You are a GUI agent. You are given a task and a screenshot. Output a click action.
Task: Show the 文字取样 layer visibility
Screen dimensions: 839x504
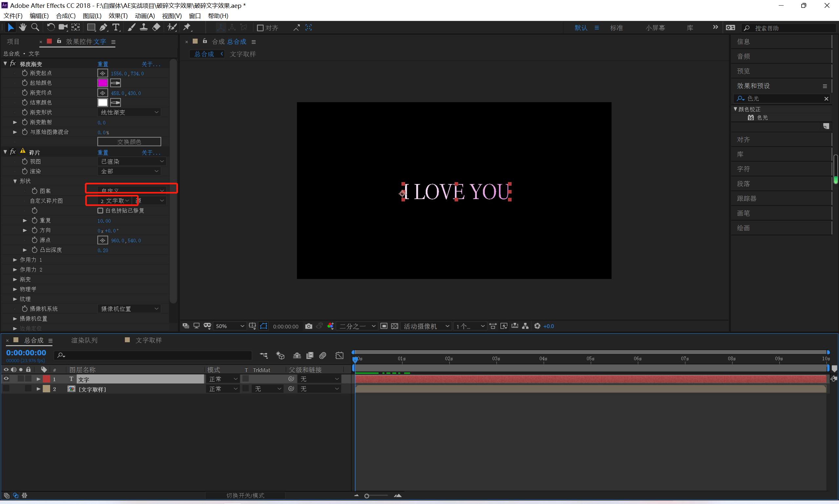6,389
